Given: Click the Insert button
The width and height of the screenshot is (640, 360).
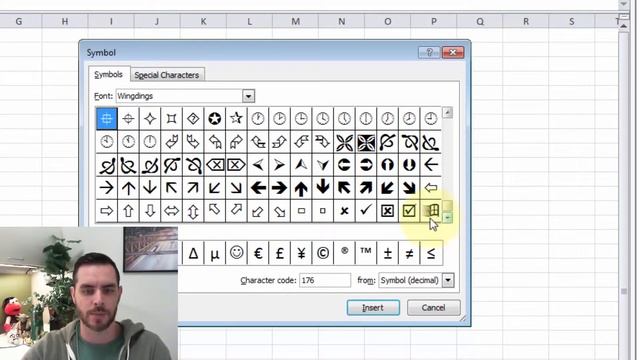Looking at the screenshot, I should pos(373,308).
